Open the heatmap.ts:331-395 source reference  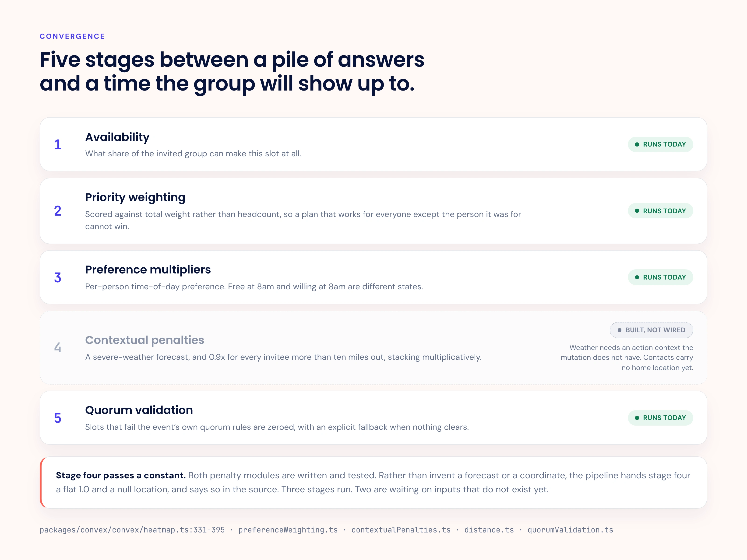click(132, 530)
